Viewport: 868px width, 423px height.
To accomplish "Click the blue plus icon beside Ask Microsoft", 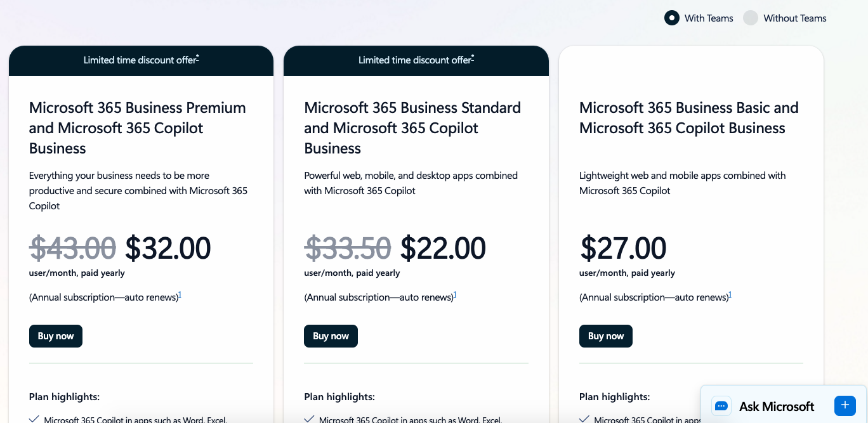I will (x=845, y=405).
